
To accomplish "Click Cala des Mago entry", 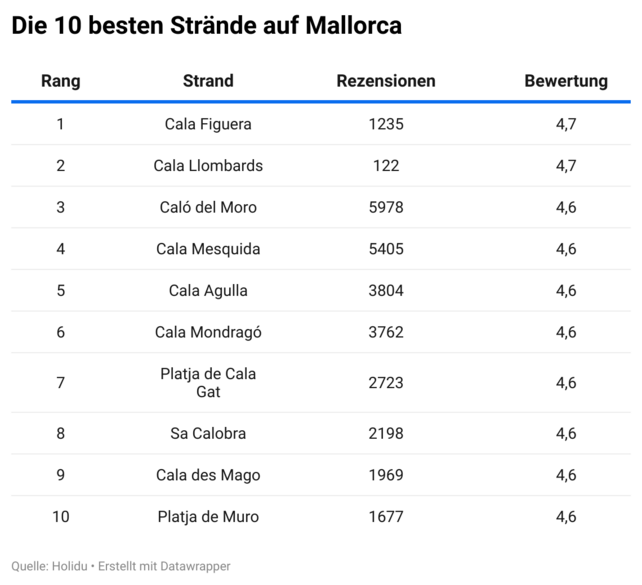I will (208, 475).
